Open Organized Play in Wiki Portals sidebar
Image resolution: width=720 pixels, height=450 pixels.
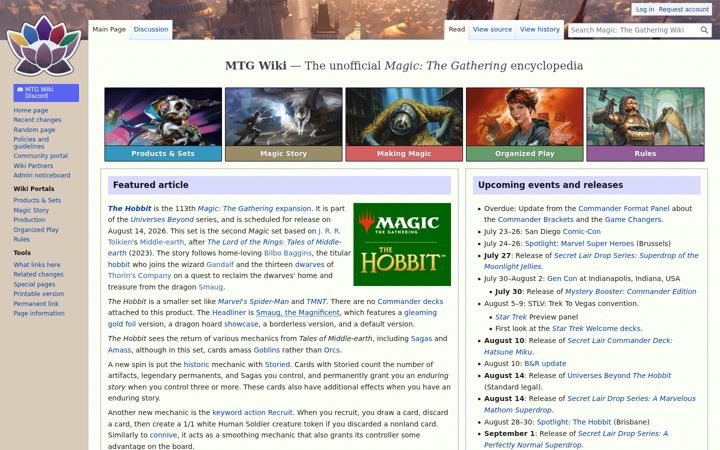pyautogui.click(x=36, y=230)
